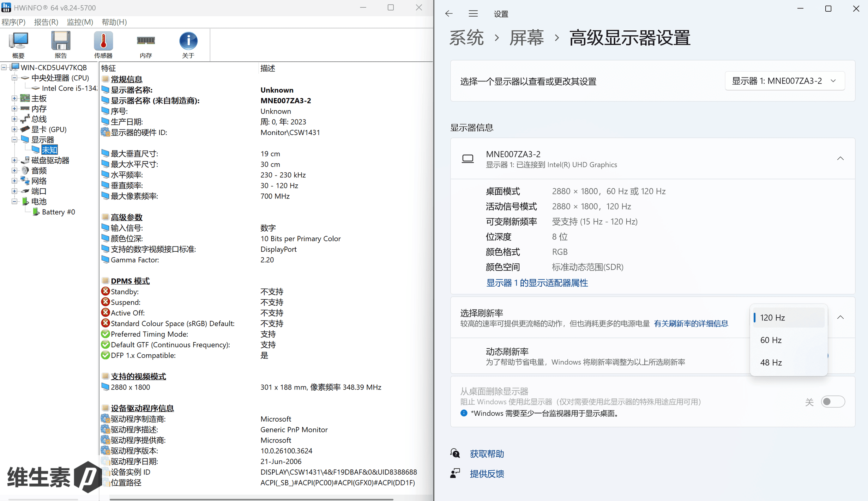Choose 48 Hz from refresh list
Image resolution: width=868 pixels, height=501 pixels.
pyautogui.click(x=771, y=362)
